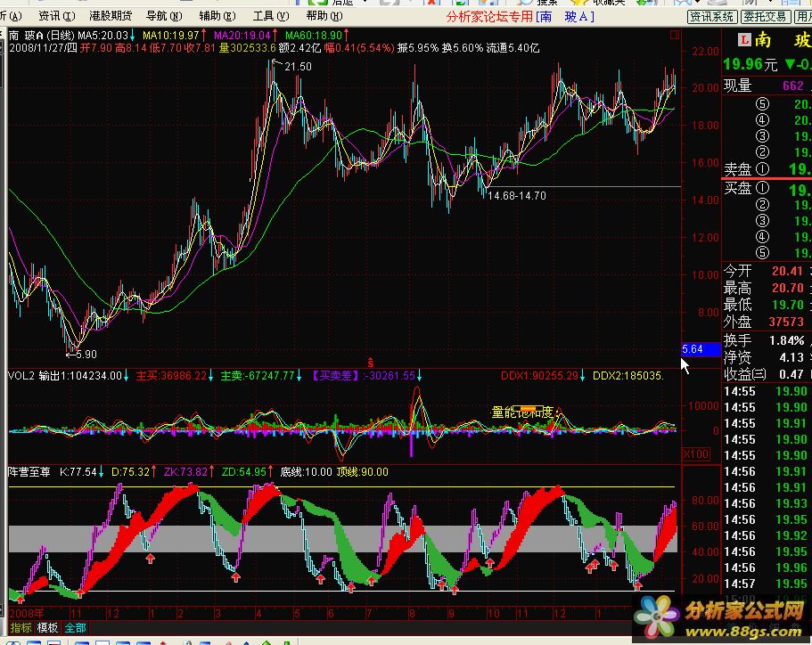Viewport: 812px width, 645px height.
Task: Click the 14:57 19.95 tick row
Action: click(767, 584)
